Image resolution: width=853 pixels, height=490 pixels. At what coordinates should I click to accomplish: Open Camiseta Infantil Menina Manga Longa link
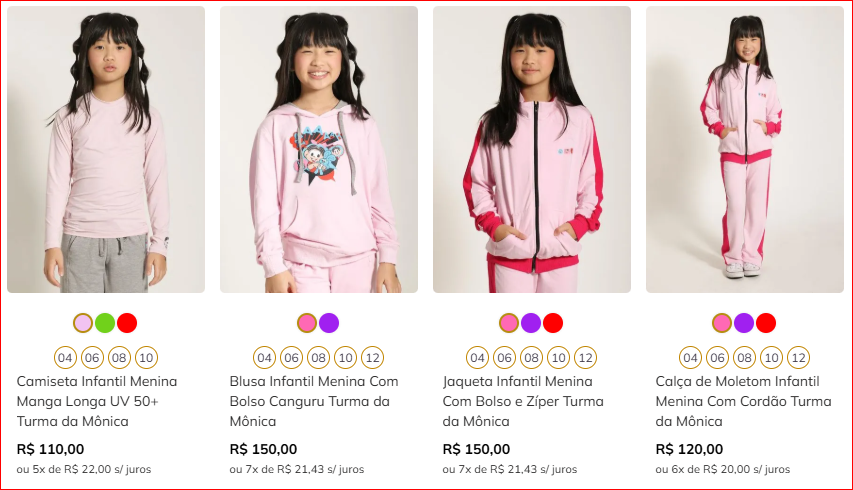click(x=97, y=401)
